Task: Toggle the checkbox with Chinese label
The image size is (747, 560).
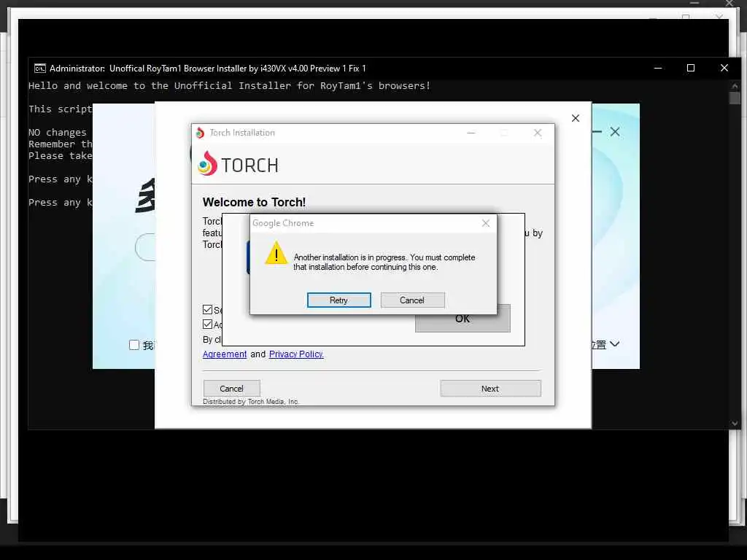Action: point(134,345)
